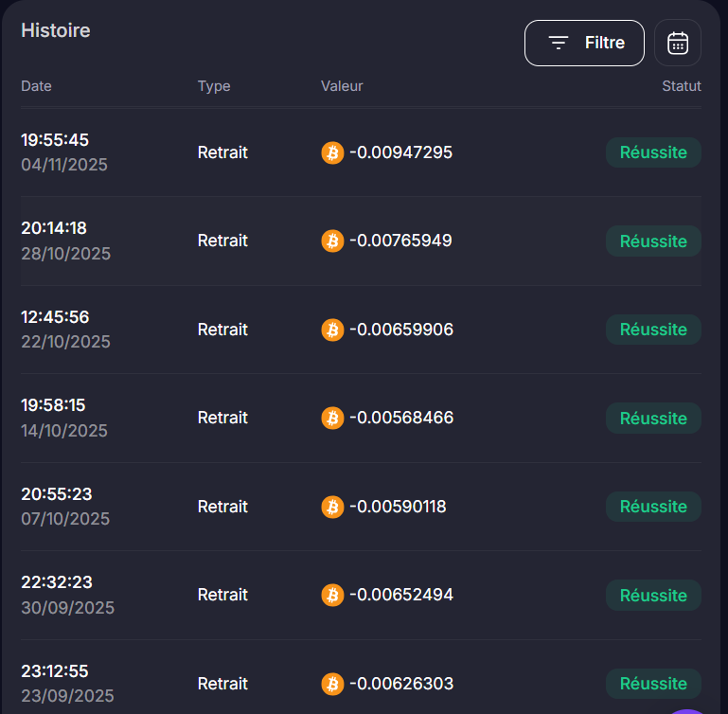Click Bitcoin icon next to -0.00568466
The width and height of the screenshot is (728, 714).
(332, 418)
